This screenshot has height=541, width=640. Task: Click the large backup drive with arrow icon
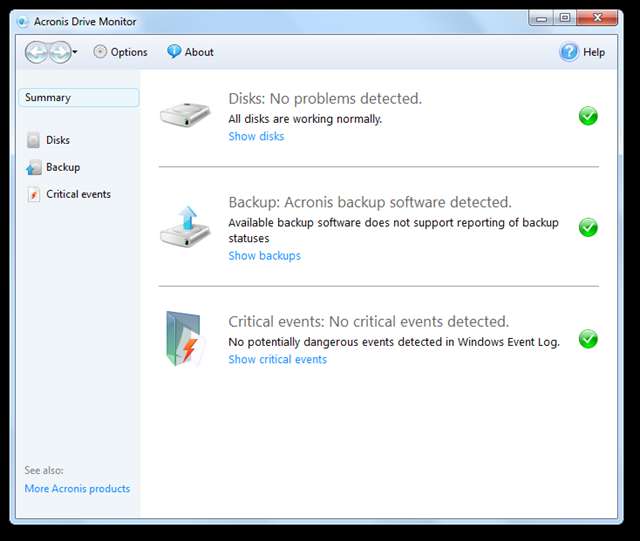pos(185,227)
